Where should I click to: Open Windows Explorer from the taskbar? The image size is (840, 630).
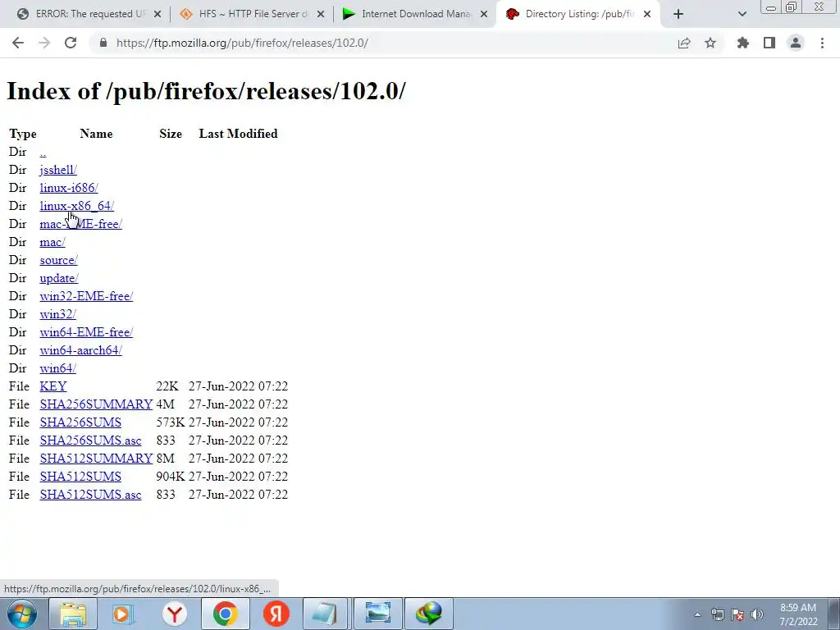coord(73,614)
